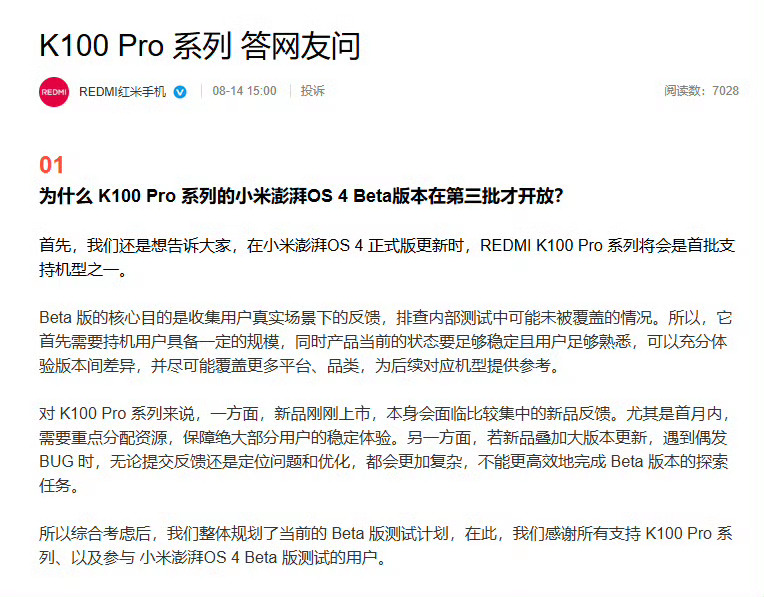Click the text 验版本间差异 in second paragraph
The height and width of the screenshot is (597, 764).
click(x=87, y=366)
